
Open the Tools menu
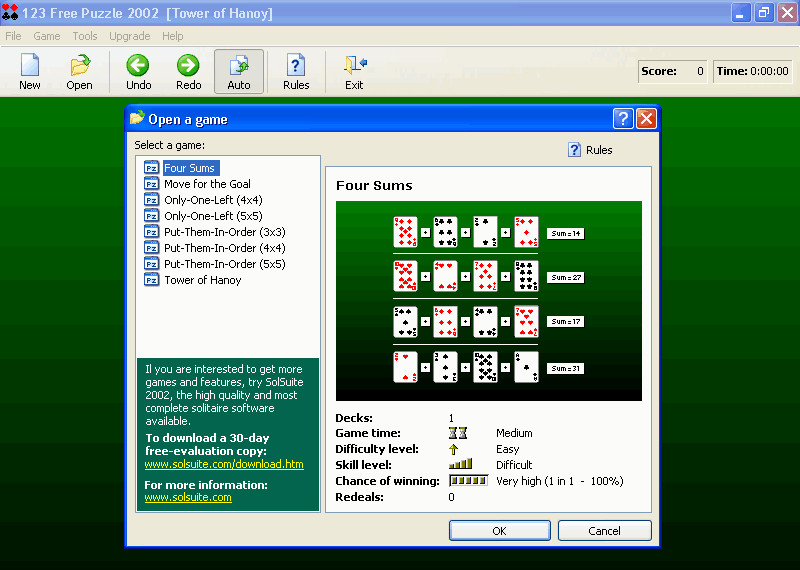click(x=85, y=36)
